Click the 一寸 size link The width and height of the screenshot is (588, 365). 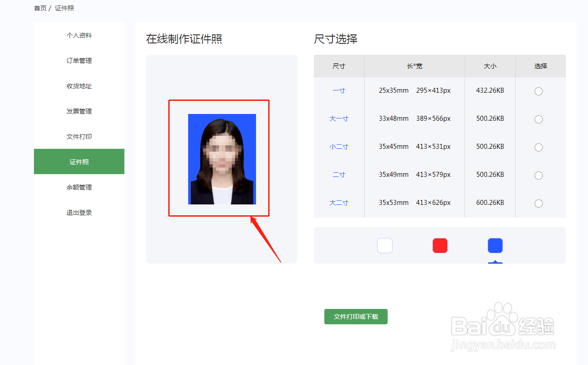(339, 90)
